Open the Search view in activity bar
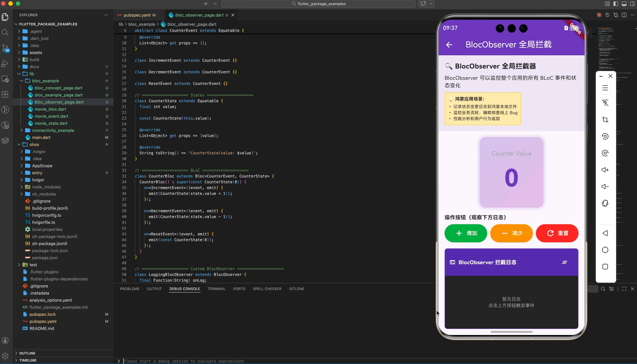The width and height of the screenshot is (637, 364). (5, 32)
